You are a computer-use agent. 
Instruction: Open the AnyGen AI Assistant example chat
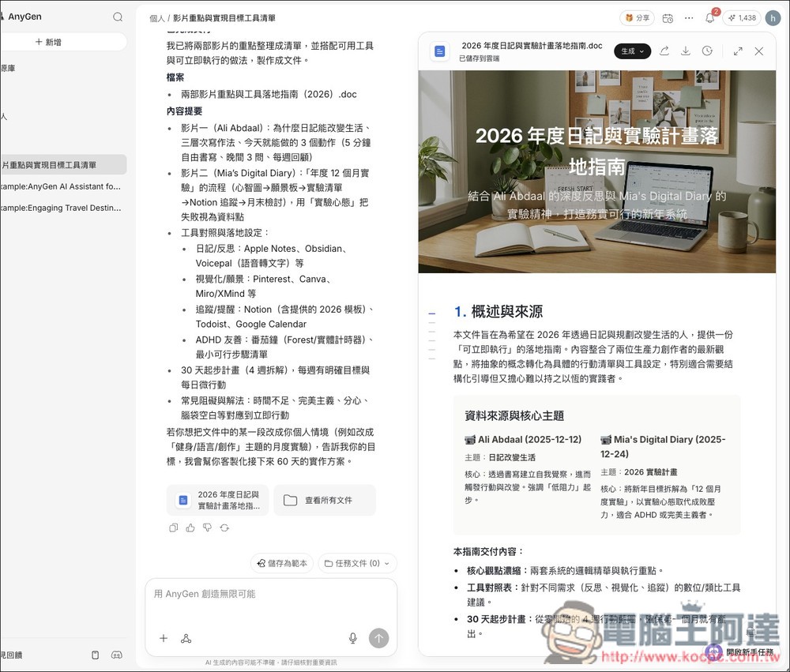tap(62, 186)
